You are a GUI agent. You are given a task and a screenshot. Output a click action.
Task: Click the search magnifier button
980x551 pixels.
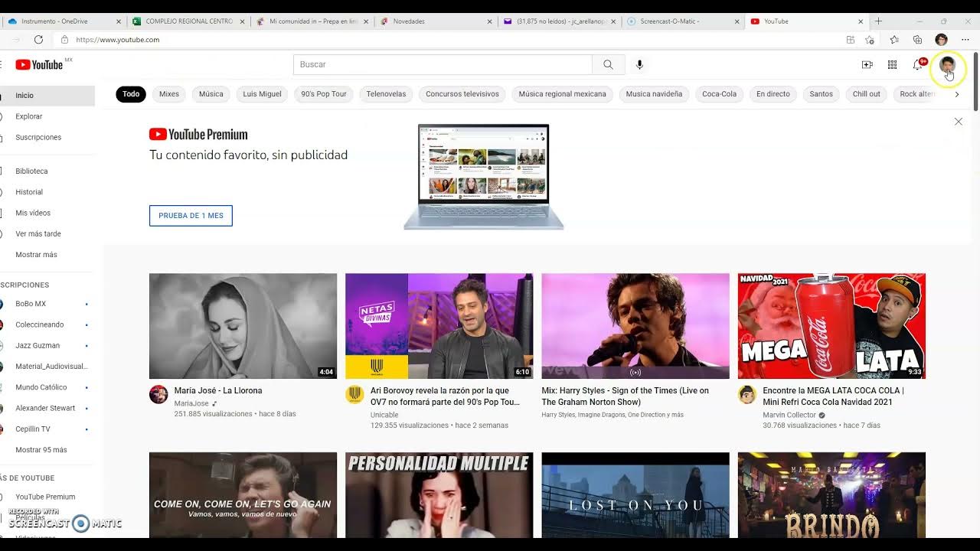pyautogui.click(x=608, y=65)
